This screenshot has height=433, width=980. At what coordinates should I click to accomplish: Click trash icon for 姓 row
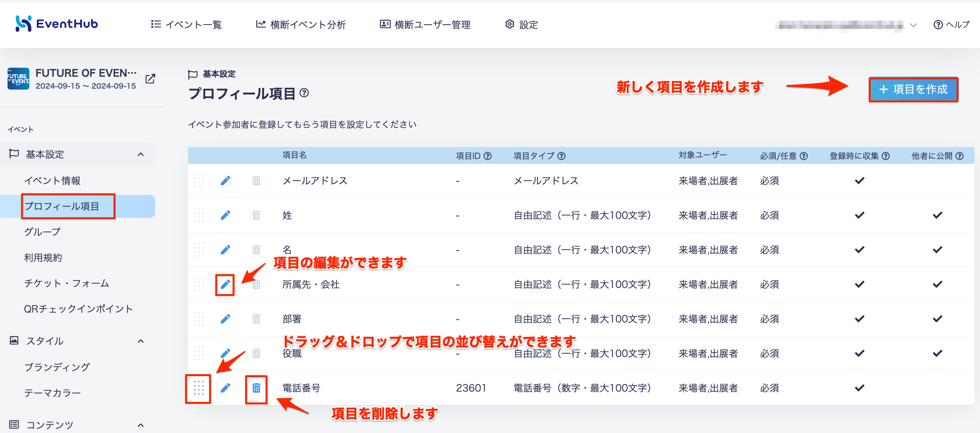pyautogui.click(x=256, y=215)
